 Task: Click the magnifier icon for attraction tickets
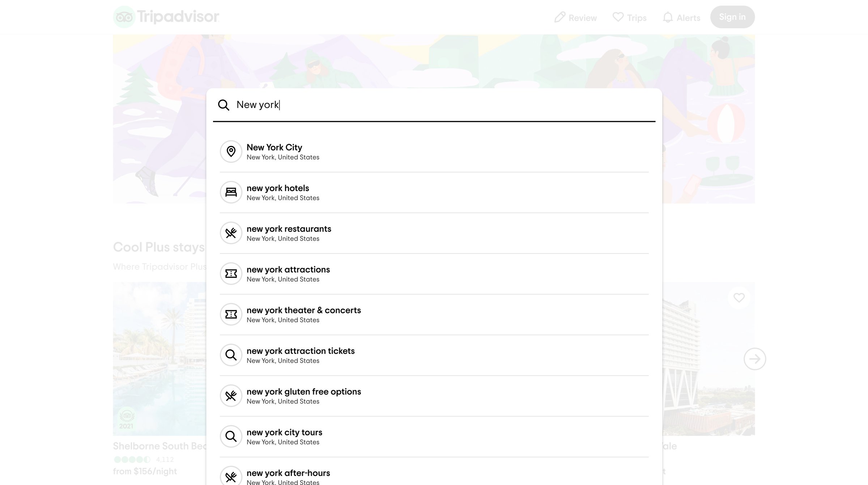coord(231,355)
